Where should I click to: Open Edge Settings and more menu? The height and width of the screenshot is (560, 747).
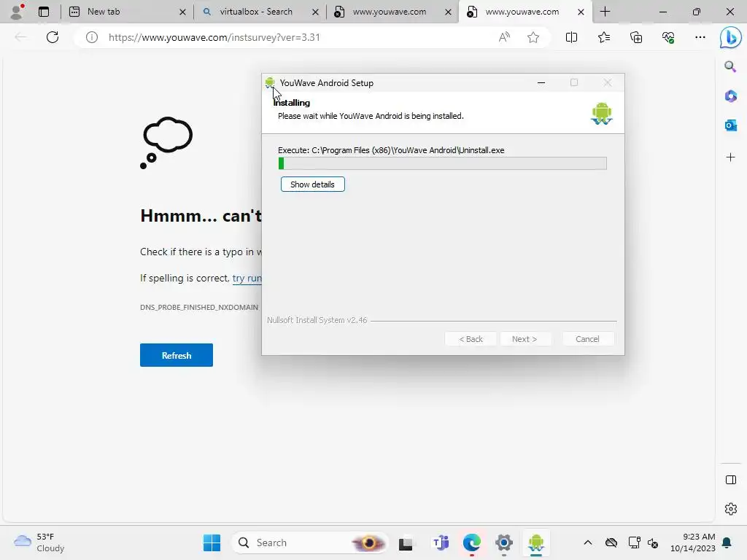coord(700,37)
